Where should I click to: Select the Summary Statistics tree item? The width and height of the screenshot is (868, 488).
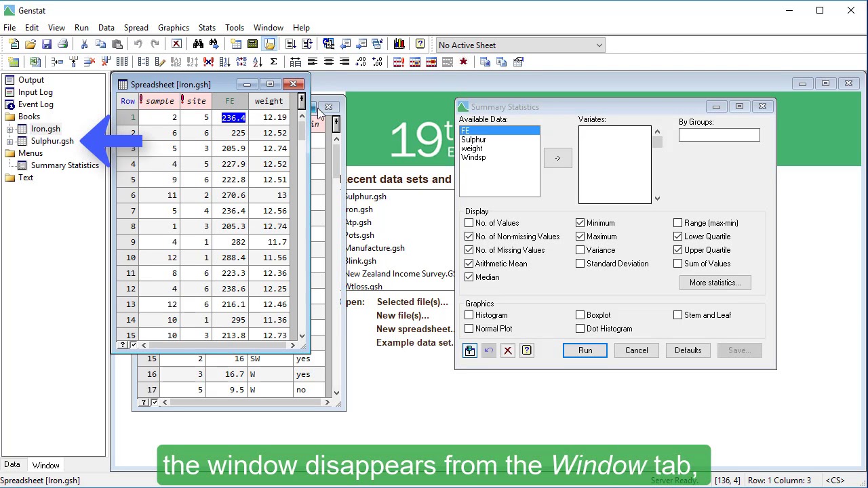point(64,165)
